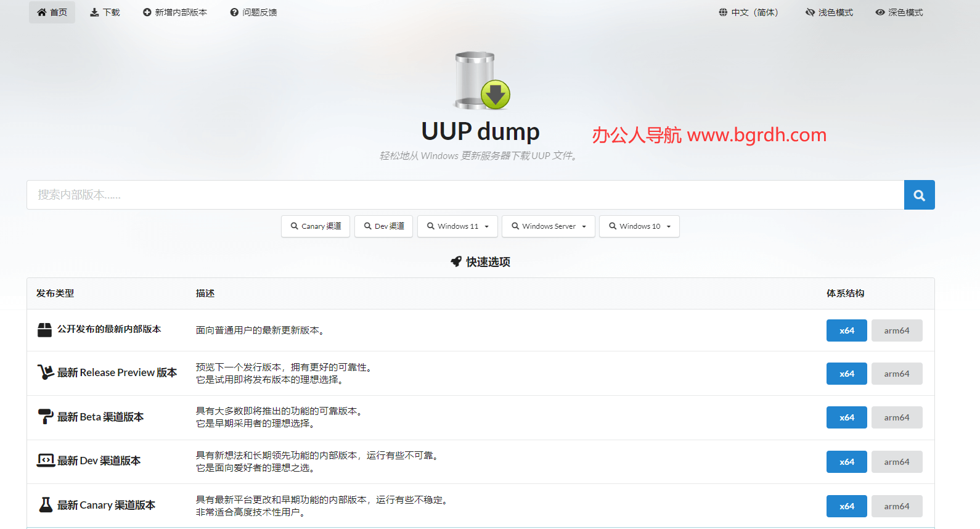
Task: Select x64 for Canary 渠道版本
Action: point(847,506)
